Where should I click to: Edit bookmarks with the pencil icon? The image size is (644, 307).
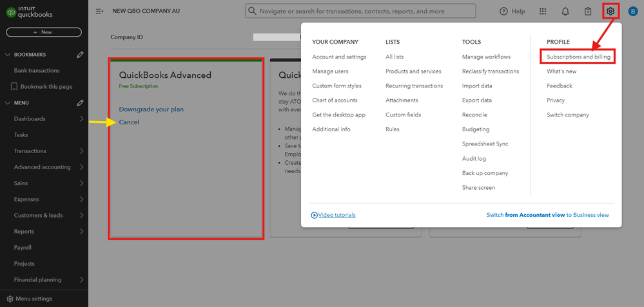81,55
